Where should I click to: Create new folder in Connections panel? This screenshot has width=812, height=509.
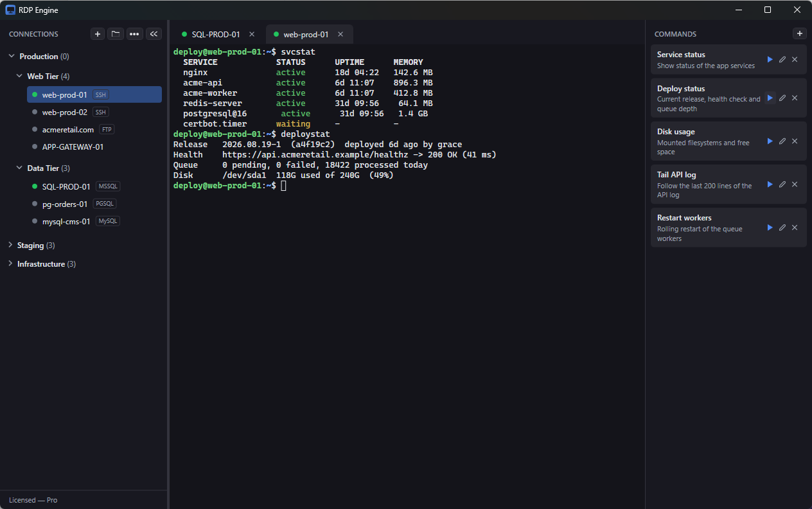(116, 34)
